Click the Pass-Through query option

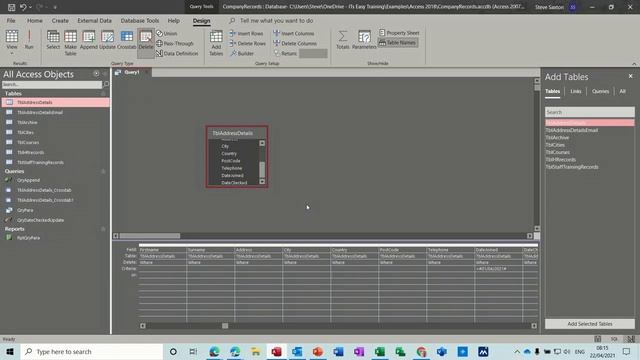(175, 43)
